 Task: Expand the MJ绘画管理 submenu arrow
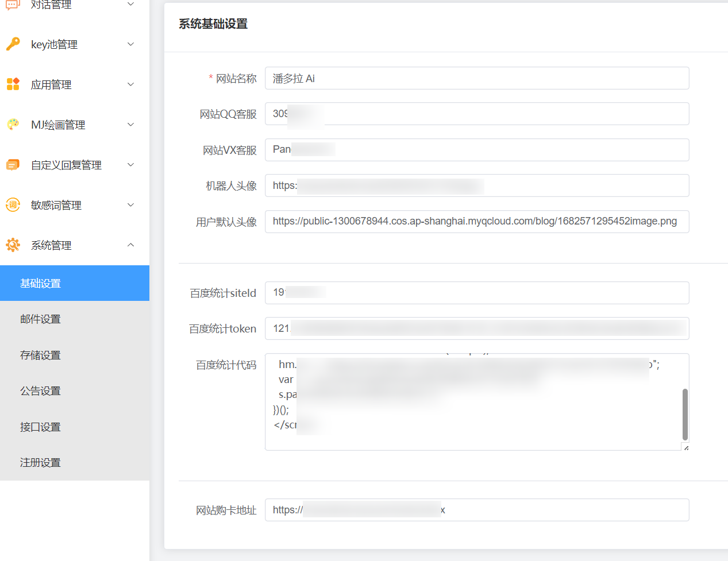130,125
